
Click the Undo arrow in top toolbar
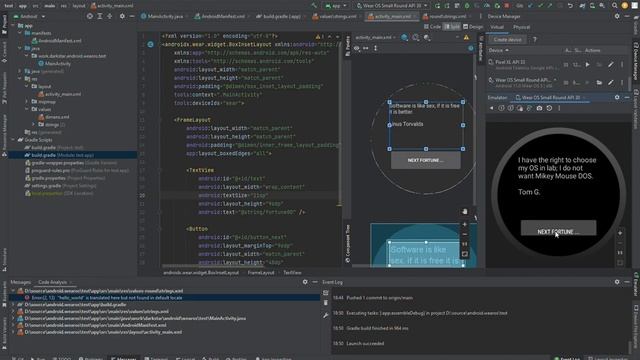570,6
